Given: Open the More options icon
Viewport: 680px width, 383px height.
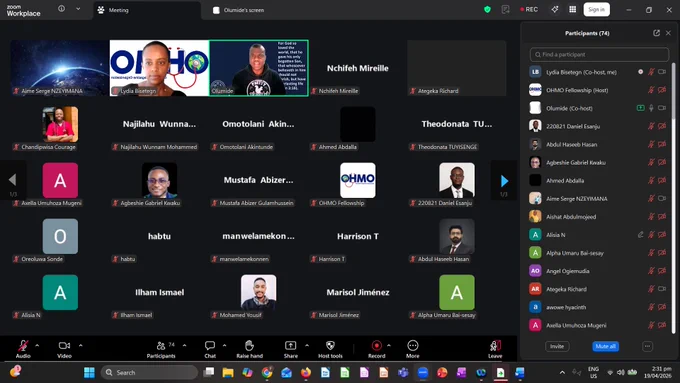Looking at the screenshot, I should pos(412,346).
